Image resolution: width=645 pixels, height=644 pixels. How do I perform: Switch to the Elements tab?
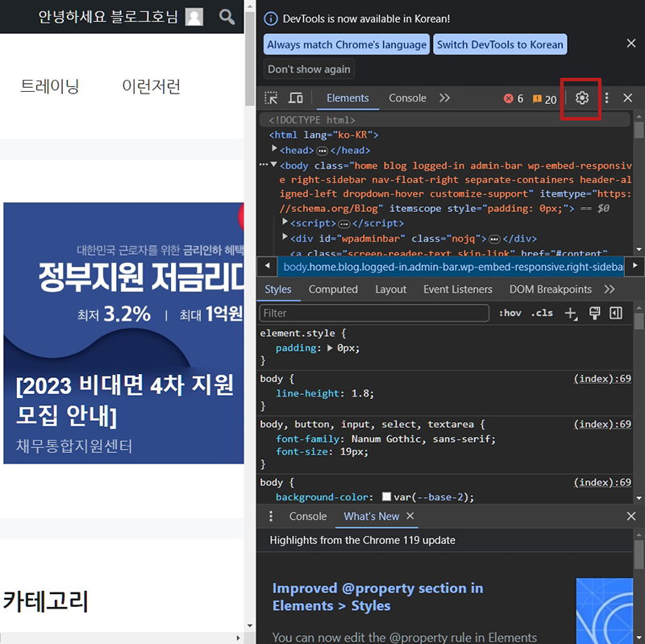click(x=347, y=98)
